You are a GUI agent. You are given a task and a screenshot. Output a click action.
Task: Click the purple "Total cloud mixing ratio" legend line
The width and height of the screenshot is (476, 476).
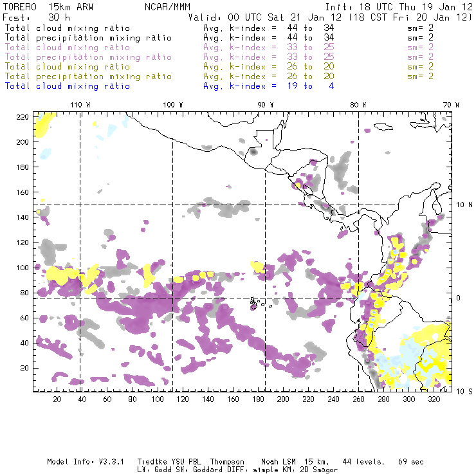[68, 48]
